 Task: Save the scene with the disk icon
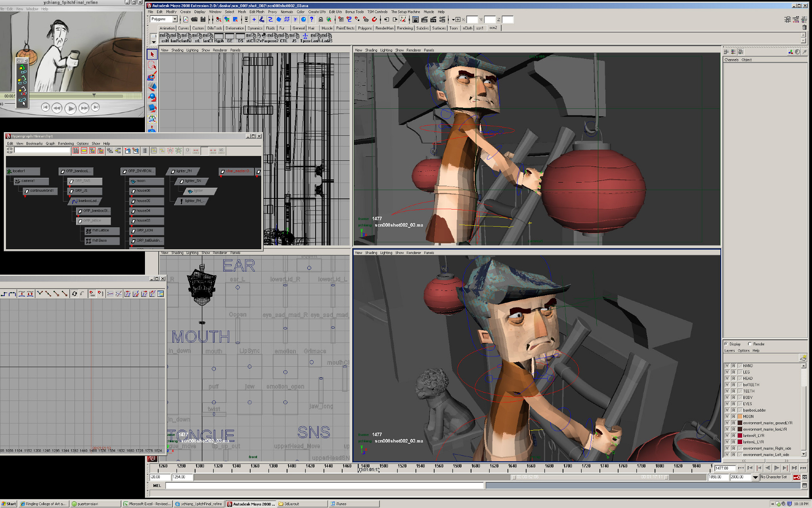203,19
